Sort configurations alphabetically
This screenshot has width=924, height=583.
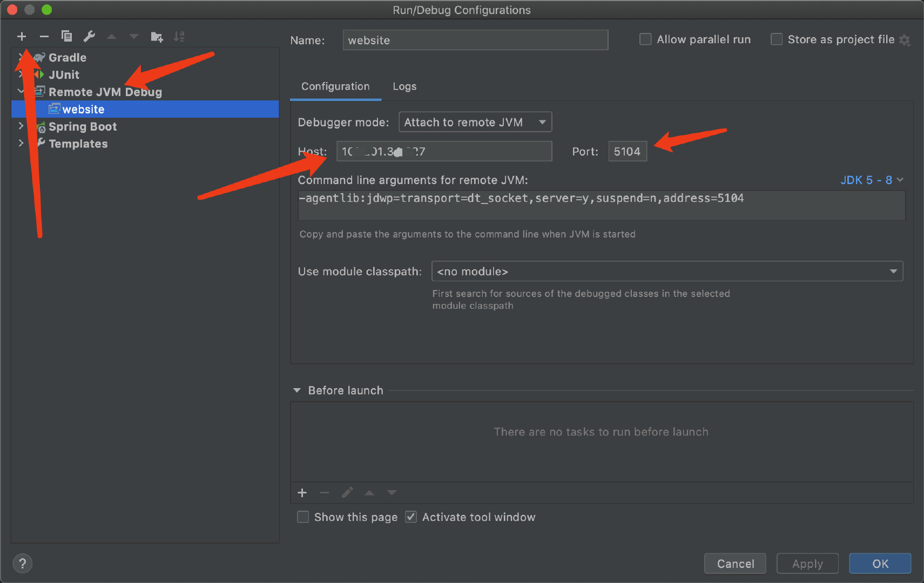pyautogui.click(x=179, y=36)
